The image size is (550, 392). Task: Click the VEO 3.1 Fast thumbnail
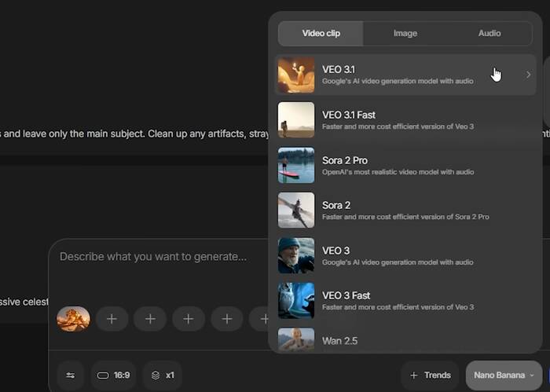(x=296, y=120)
